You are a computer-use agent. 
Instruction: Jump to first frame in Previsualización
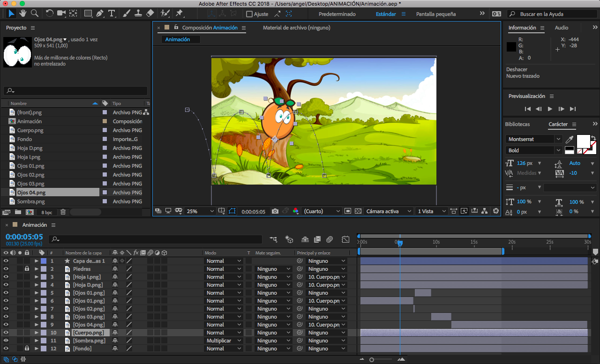[528, 109]
